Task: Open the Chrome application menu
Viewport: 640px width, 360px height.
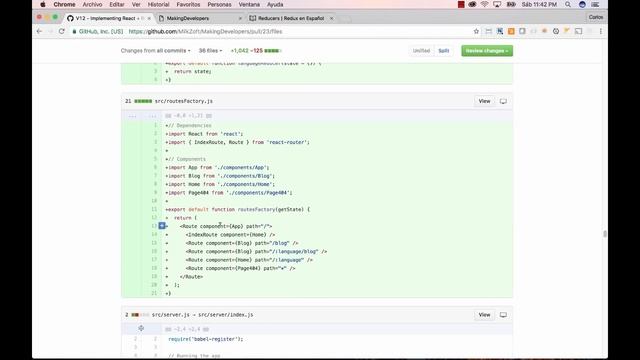Action: (64, 4)
